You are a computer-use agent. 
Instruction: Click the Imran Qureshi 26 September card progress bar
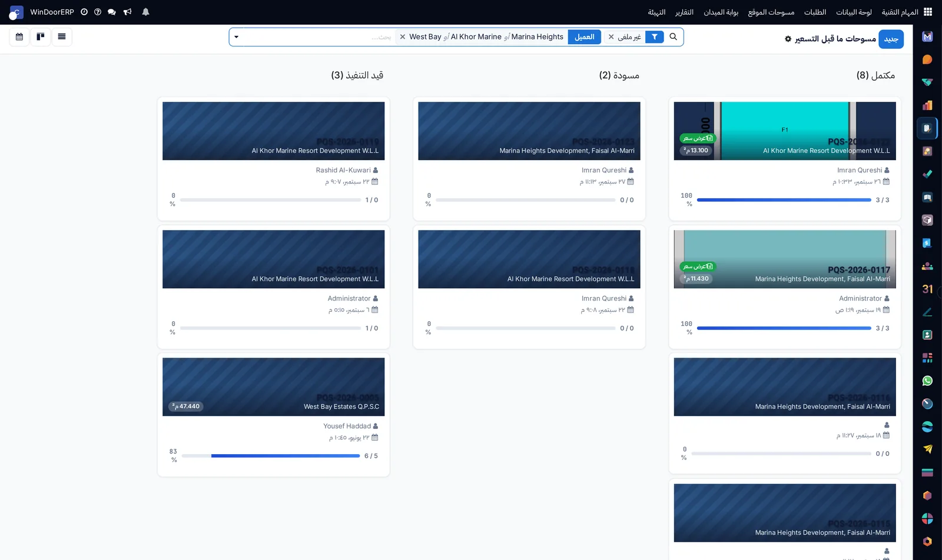784,200
